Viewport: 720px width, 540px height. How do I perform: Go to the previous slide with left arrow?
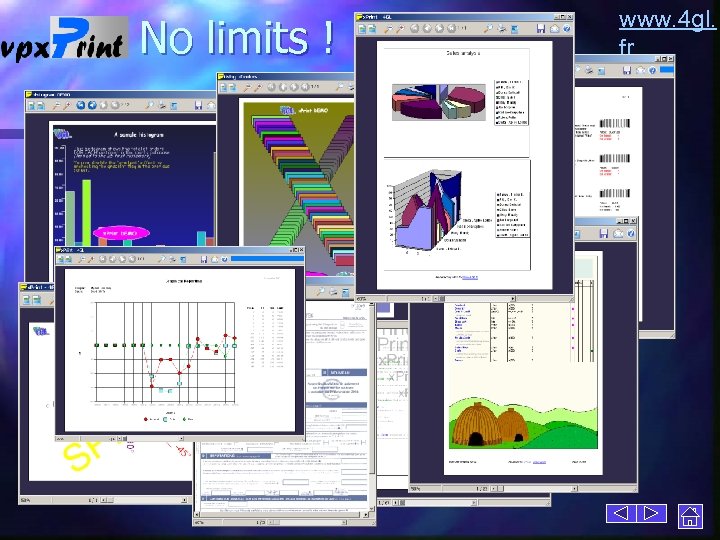(x=621, y=513)
